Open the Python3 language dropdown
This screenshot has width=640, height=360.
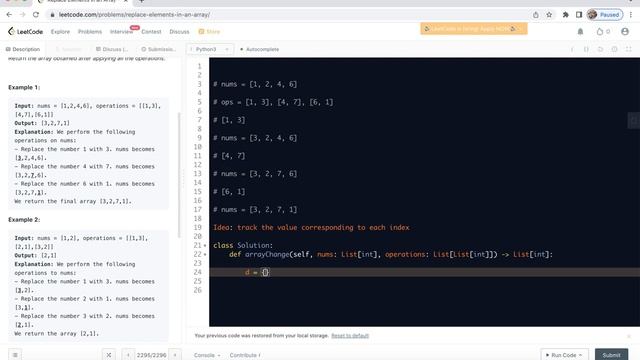[210, 49]
